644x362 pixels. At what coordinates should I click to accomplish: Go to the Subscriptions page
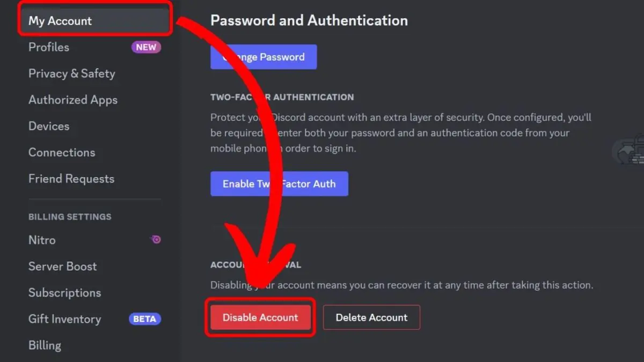(x=64, y=293)
